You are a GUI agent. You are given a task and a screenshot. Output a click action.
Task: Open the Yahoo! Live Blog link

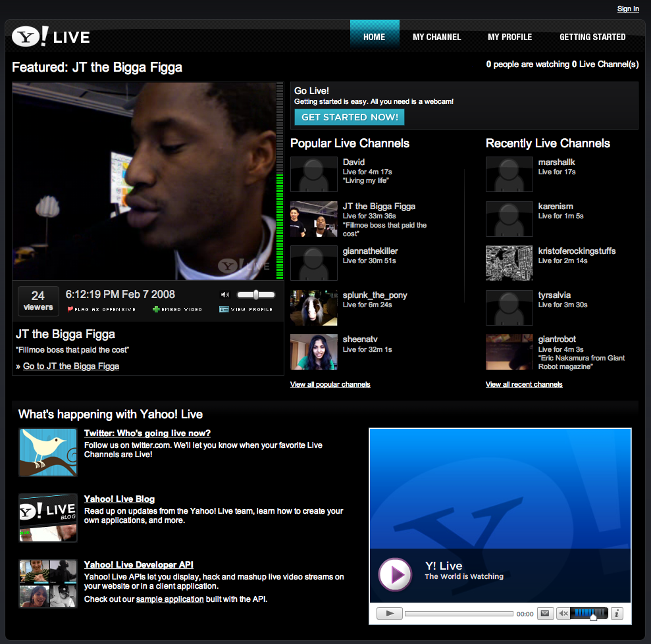point(120,499)
